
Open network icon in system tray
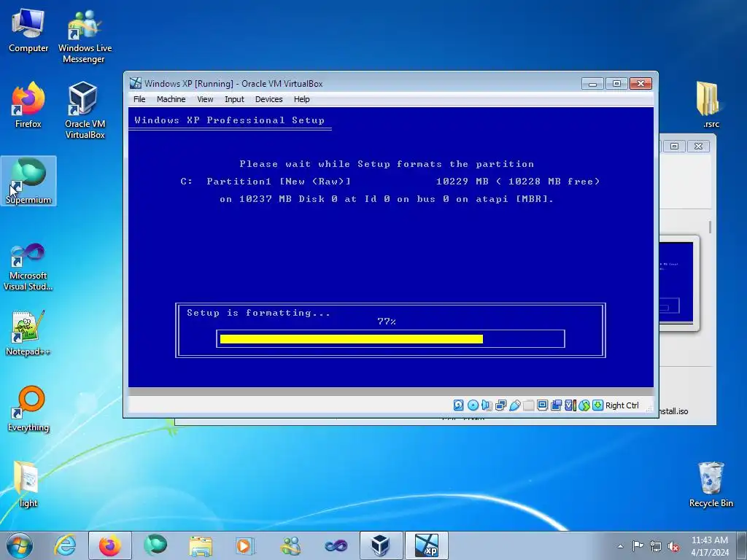click(656, 546)
